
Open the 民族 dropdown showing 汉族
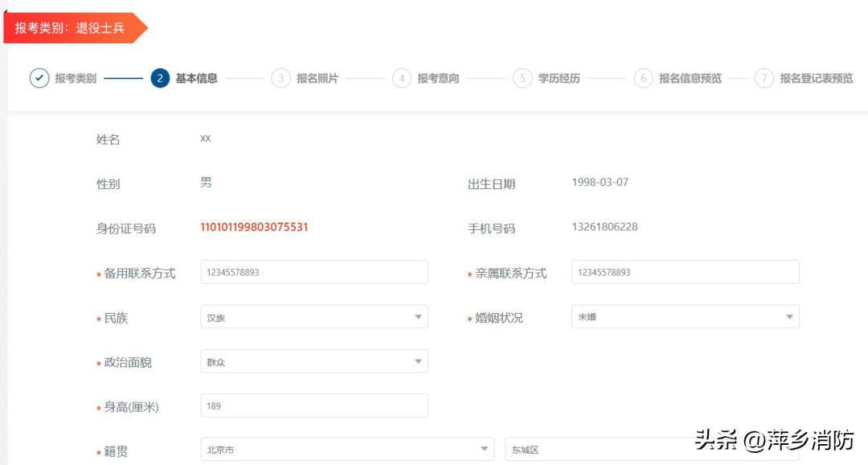313,316
